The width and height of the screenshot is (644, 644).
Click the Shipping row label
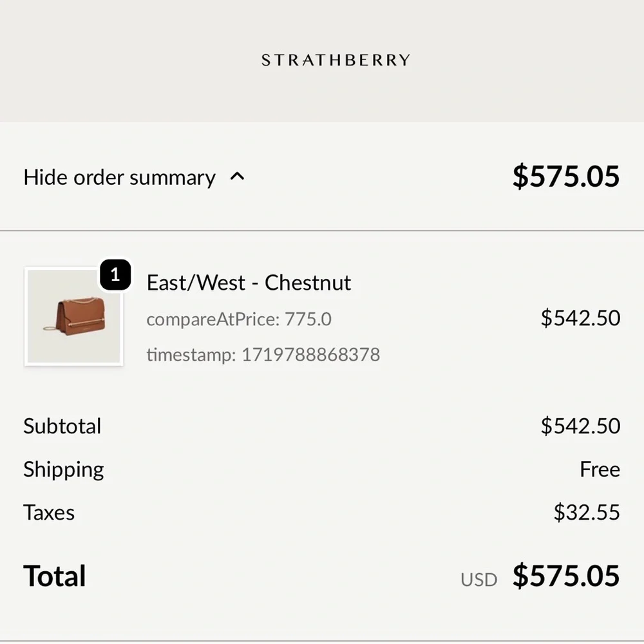click(63, 469)
